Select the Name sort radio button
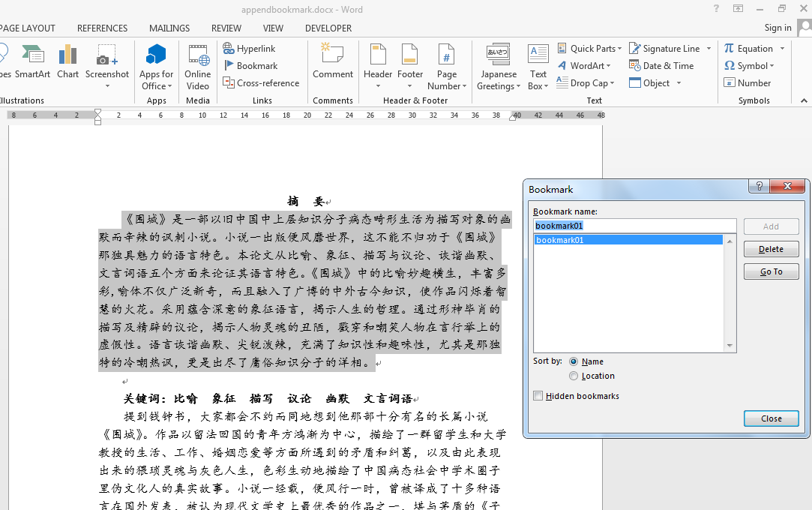 [574, 361]
